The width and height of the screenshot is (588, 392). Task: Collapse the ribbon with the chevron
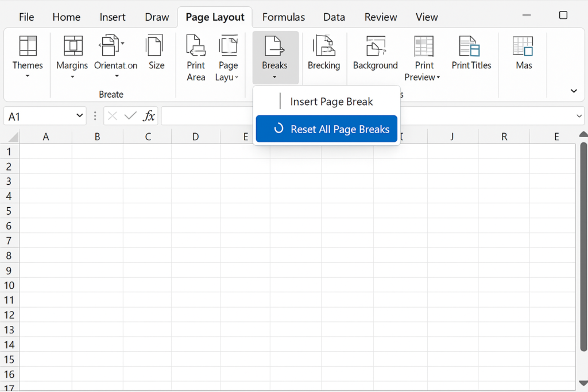574,91
